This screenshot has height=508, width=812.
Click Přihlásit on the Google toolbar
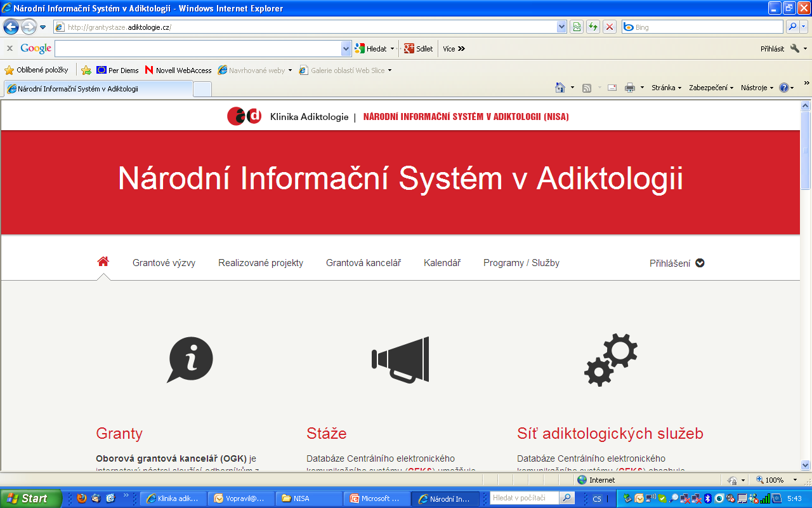(x=772, y=48)
